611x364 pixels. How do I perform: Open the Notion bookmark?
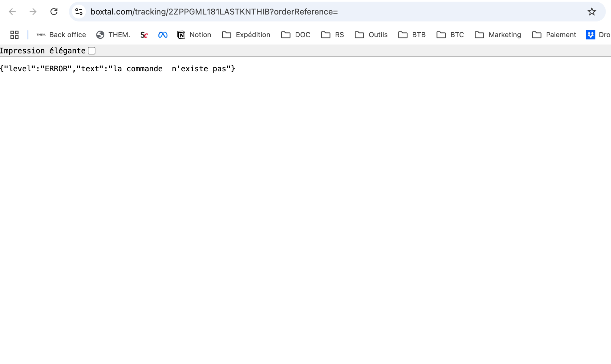click(x=194, y=35)
